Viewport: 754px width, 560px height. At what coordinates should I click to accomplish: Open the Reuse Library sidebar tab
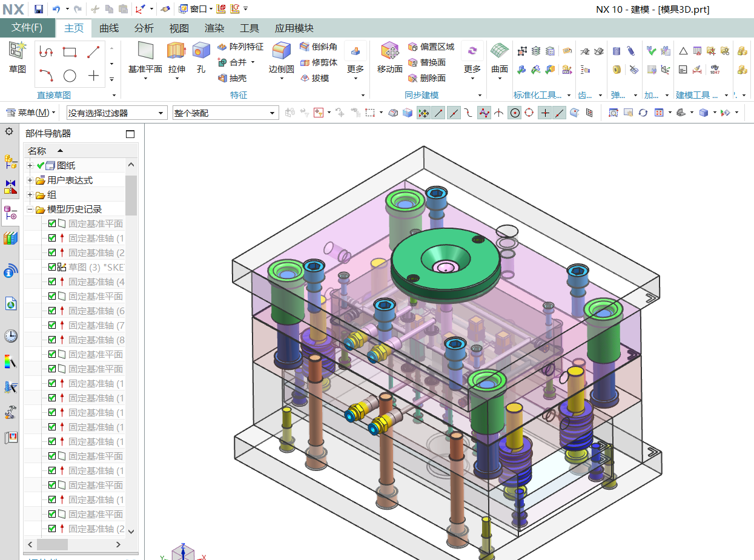10,238
